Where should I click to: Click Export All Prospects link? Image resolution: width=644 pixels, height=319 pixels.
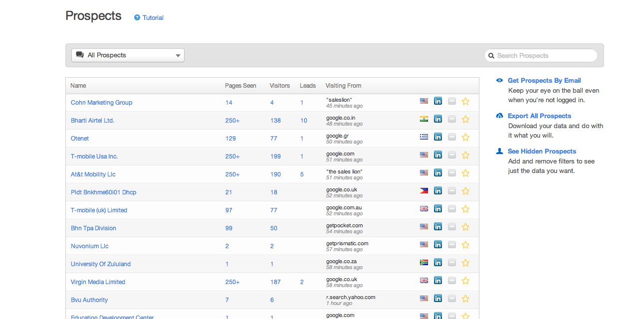(x=539, y=116)
